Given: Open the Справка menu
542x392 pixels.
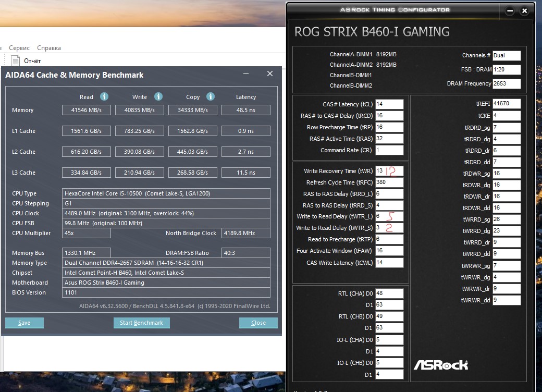Looking at the screenshot, I should [49, 48].
